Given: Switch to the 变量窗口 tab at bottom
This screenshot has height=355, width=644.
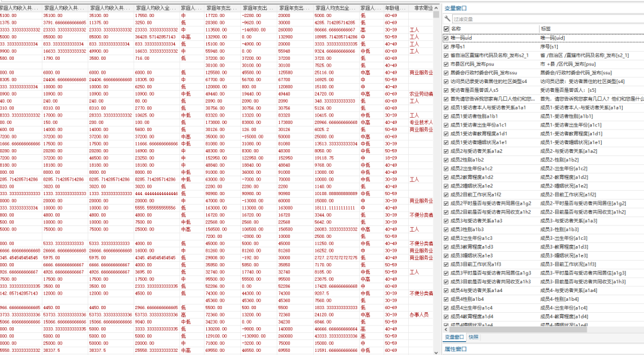Looking at the screenshot, I should click(x=454, y=337).
